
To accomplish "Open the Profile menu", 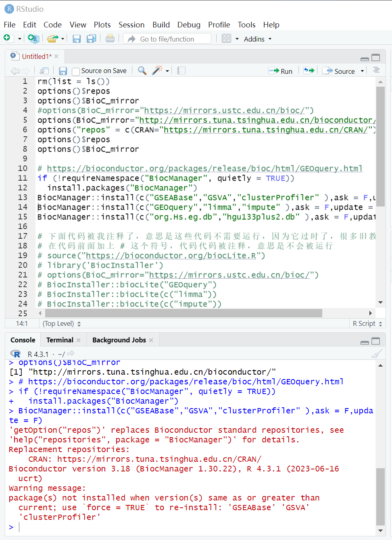I will click(219, 25).
